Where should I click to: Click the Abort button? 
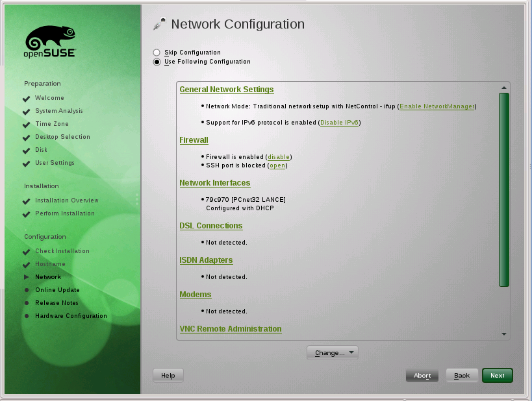pos(422,375)
